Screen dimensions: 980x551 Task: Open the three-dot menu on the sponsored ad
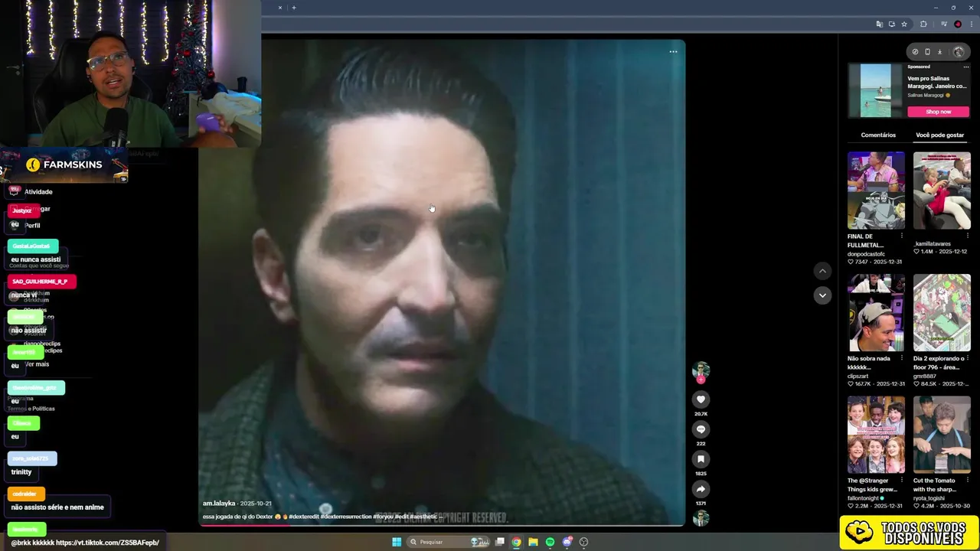click(x=966, y=67)
